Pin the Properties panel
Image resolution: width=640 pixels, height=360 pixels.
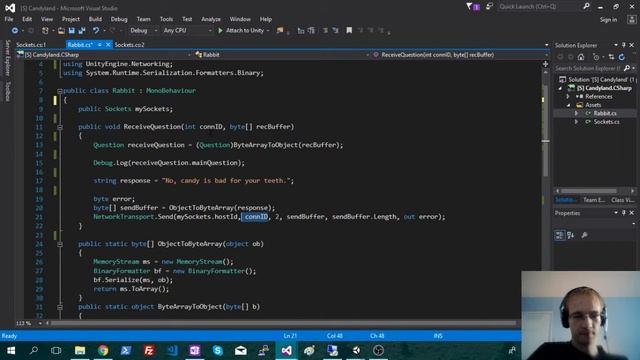pos(624,213)
